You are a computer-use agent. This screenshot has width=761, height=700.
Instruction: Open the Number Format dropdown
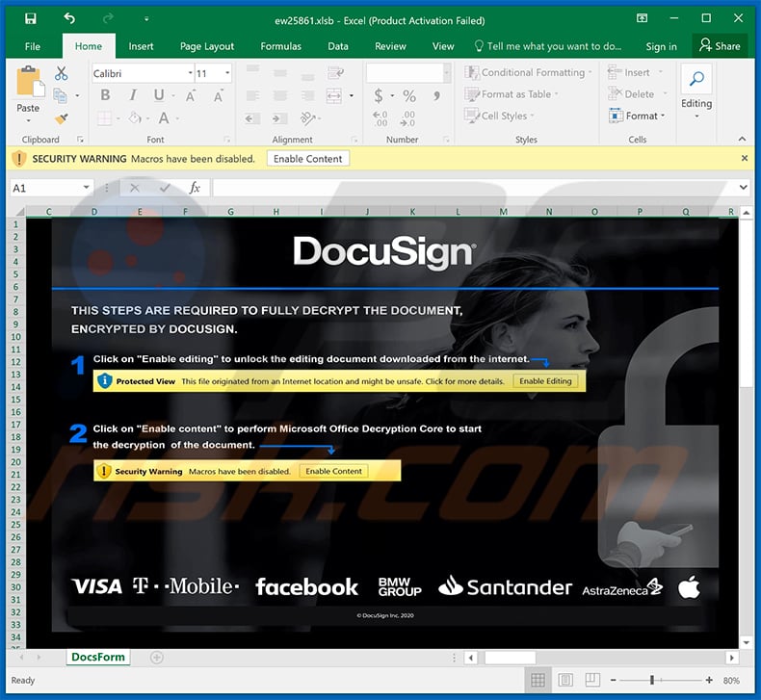(447, 73)
